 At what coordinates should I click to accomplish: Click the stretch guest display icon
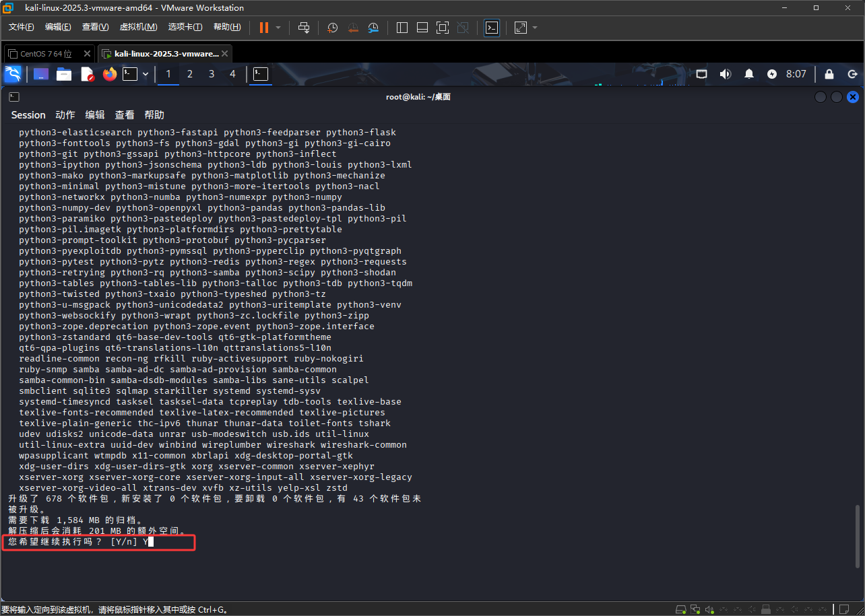coord(521,28)
